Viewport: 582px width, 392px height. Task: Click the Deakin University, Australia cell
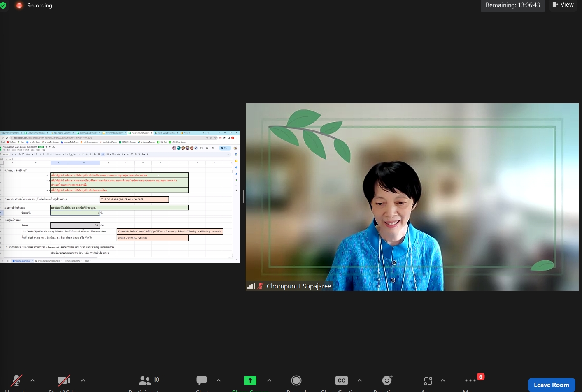[153, 238]
